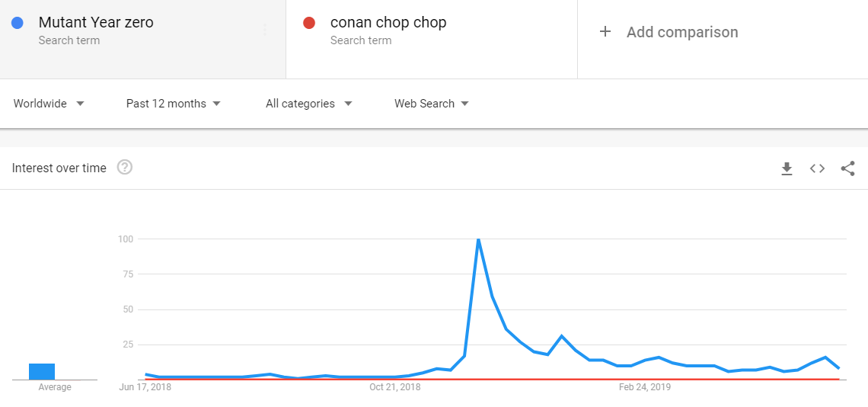This screenshot has height=407, width=868.
Task: Click the blue Mutant Year zero dot
Action: point(18,23)
